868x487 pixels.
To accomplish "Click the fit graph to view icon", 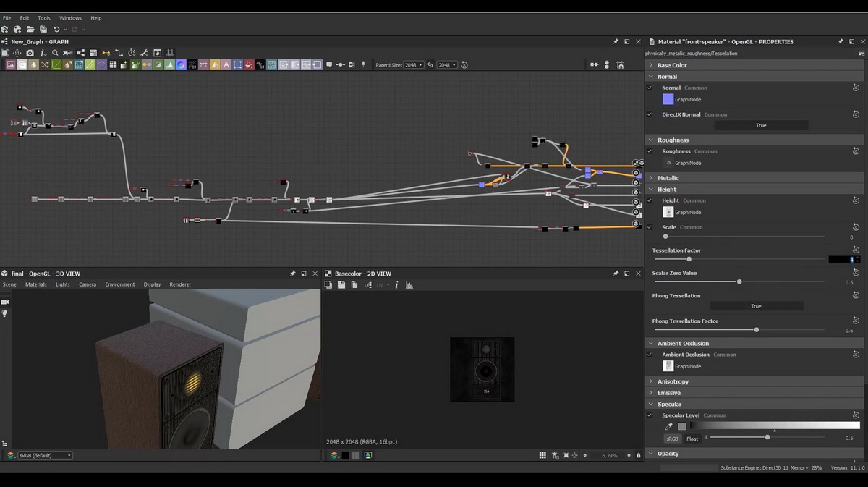I will coord(4,53).
